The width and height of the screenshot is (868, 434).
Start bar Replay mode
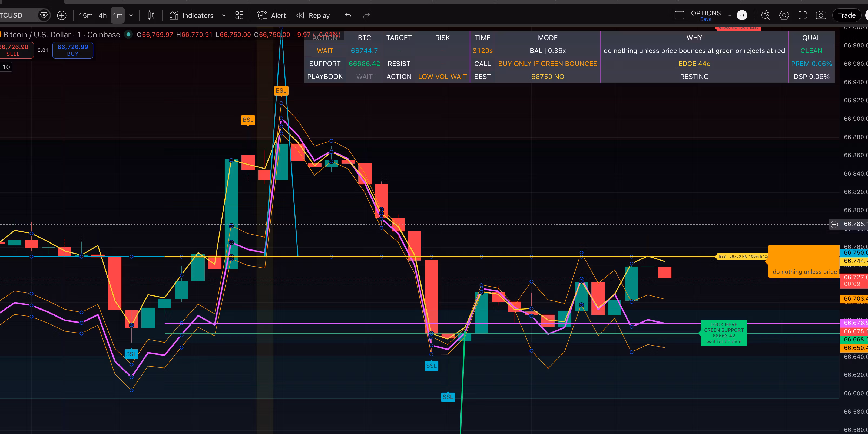point(313,15)
